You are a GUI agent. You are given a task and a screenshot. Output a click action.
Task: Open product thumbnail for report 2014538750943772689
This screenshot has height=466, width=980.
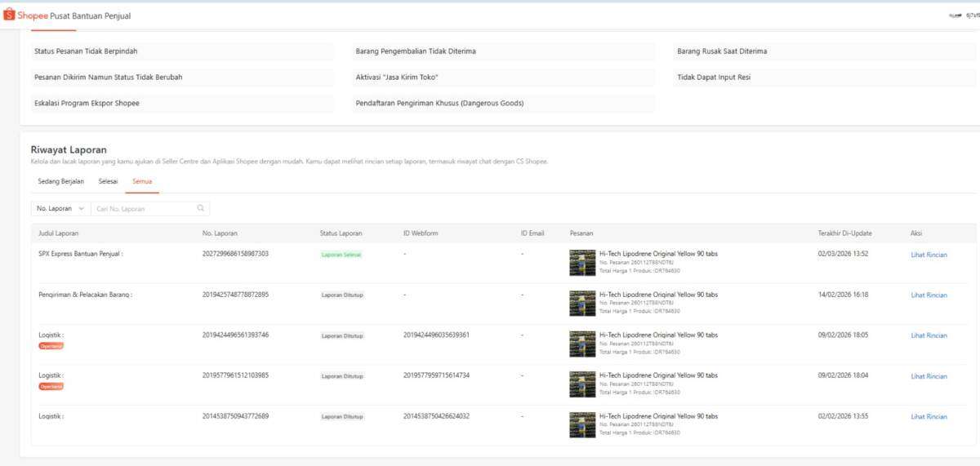pyautogui.click(x=582, y=424)
